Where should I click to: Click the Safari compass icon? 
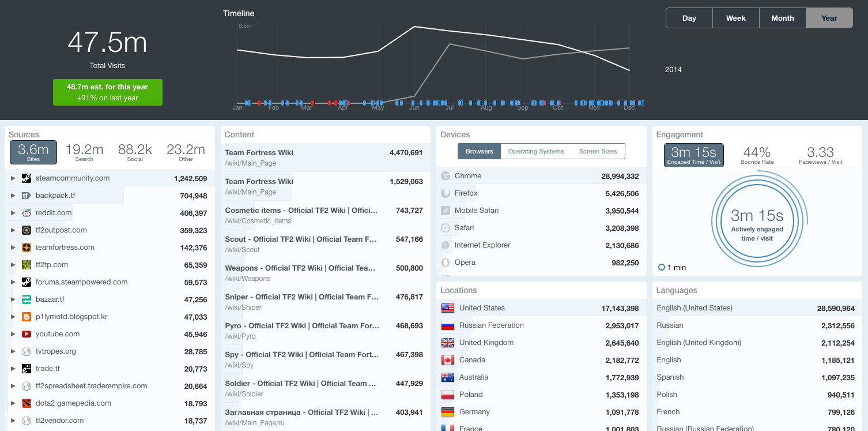(x=445, y=228)
